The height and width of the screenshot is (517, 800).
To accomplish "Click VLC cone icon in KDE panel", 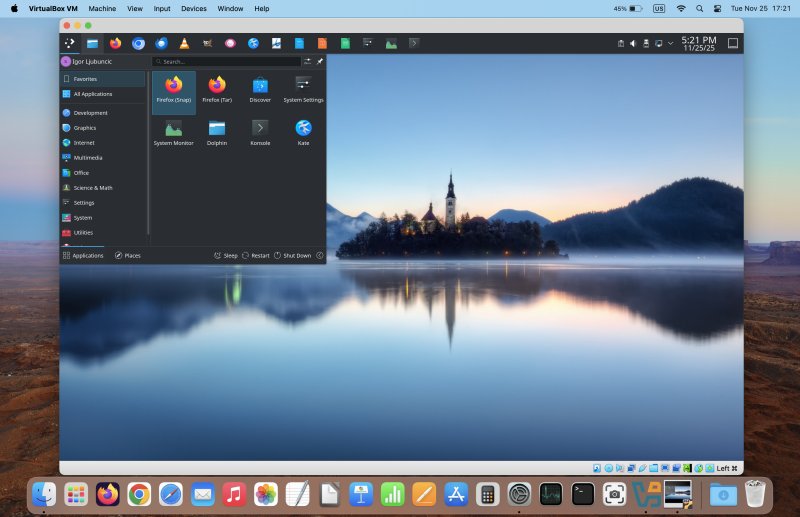I will tap(184, 43).
